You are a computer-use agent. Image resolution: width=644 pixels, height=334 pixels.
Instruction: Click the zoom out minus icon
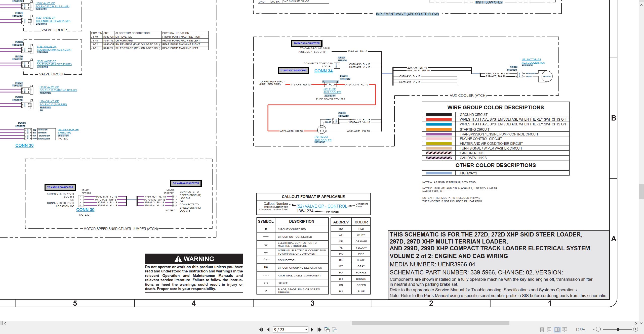(598, 329)
